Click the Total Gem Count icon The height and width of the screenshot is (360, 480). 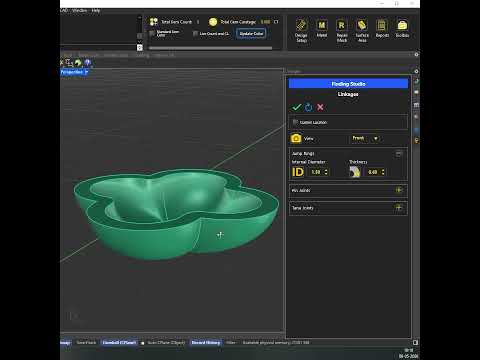pyautogui.click(x=154, y=22)
